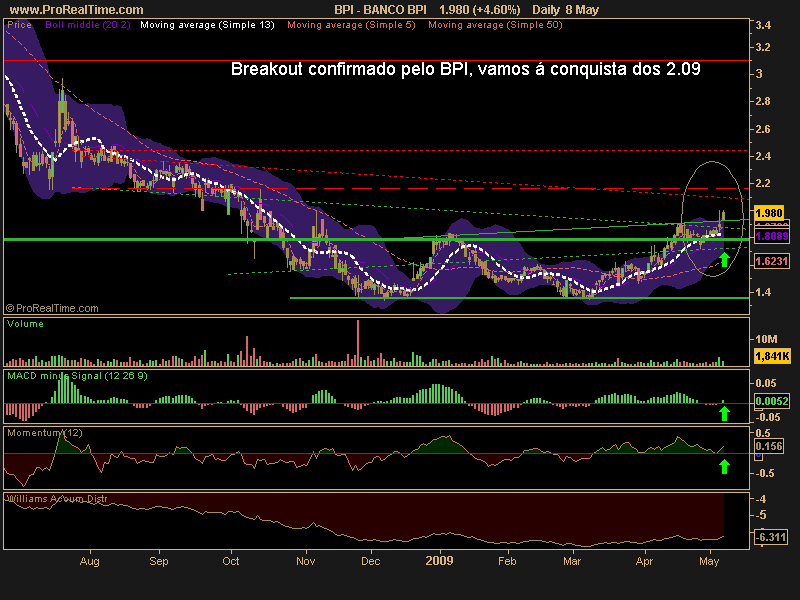
Task: Click the 1.980 (+4.60%) quote in header
Action: [x=480, y=10]
